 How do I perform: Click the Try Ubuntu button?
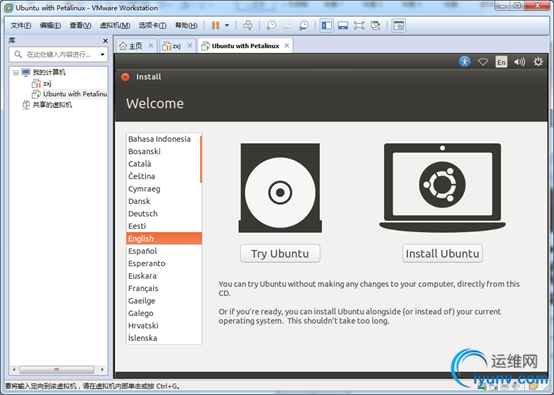(280, 253)
